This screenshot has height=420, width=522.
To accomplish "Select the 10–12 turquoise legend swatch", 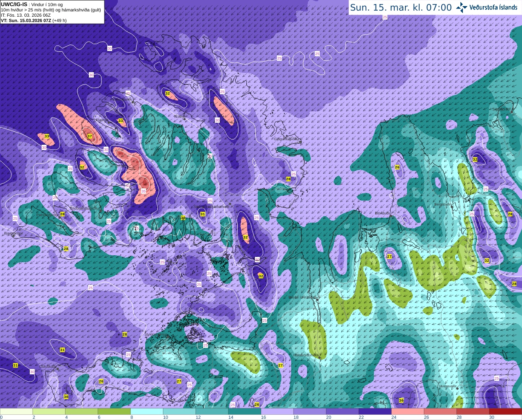I will pyautogui.click(x=179, y=411).
